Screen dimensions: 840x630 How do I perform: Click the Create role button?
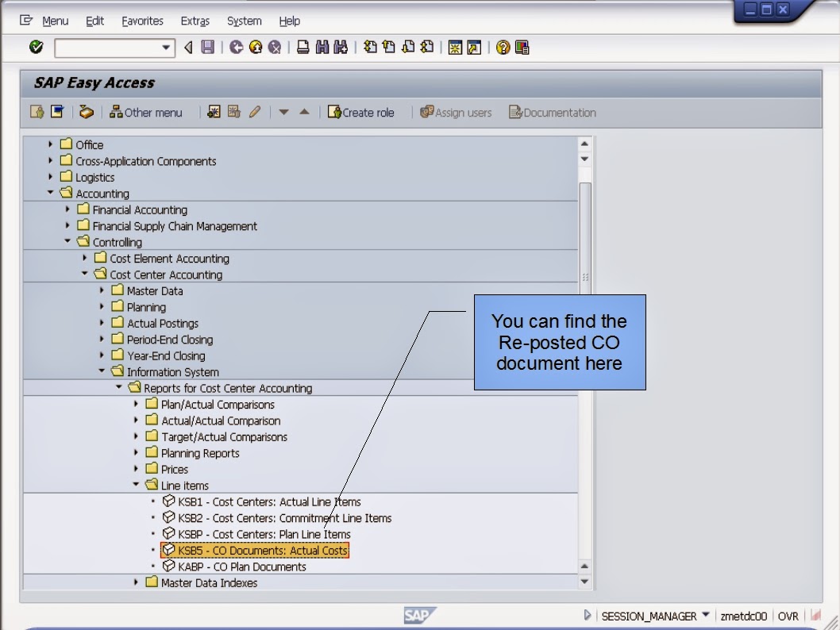[x=360, y=113]
